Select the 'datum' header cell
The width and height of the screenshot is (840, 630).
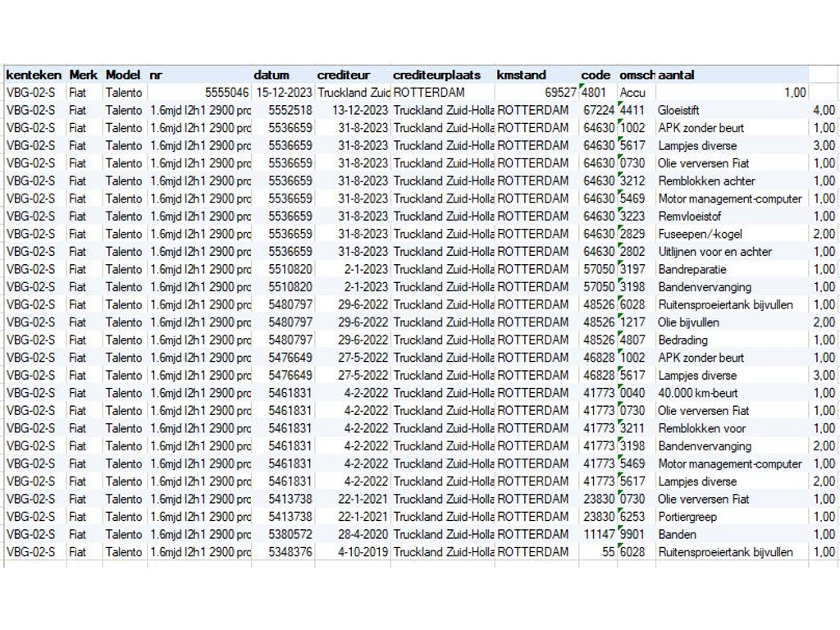[283, 75]
